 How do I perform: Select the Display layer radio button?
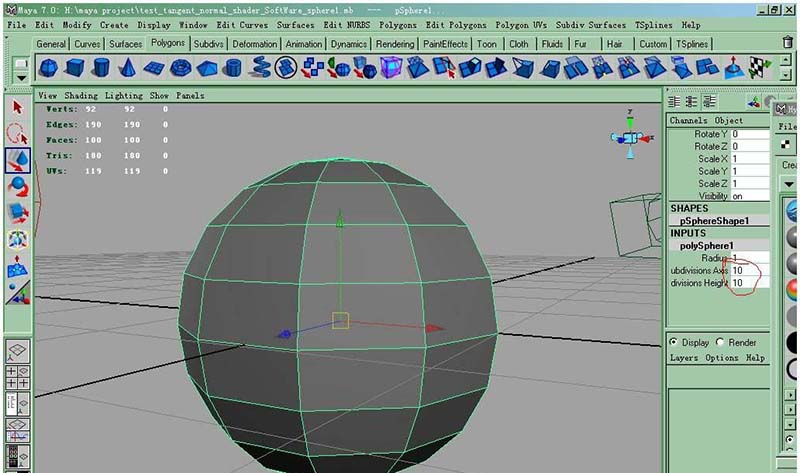673,342
